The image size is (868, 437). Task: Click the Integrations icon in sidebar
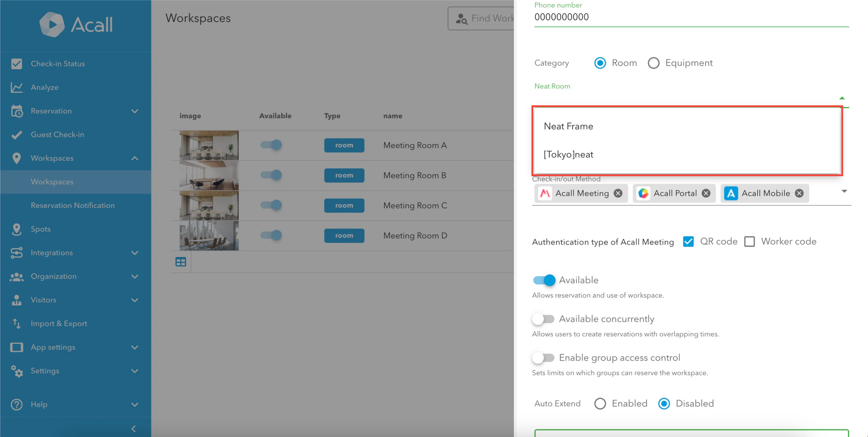point(17,253)
